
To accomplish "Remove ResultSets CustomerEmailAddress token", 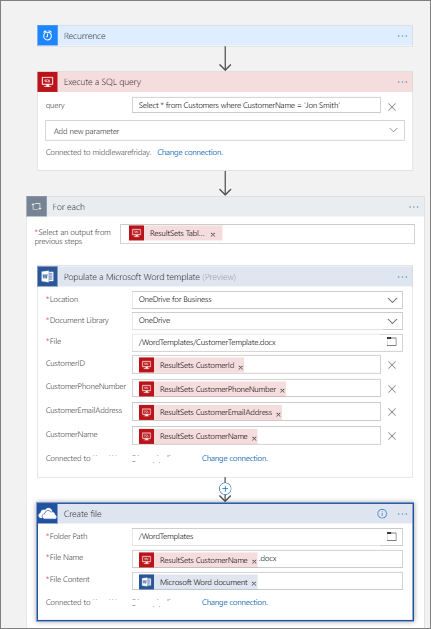I will click(278, 414).
